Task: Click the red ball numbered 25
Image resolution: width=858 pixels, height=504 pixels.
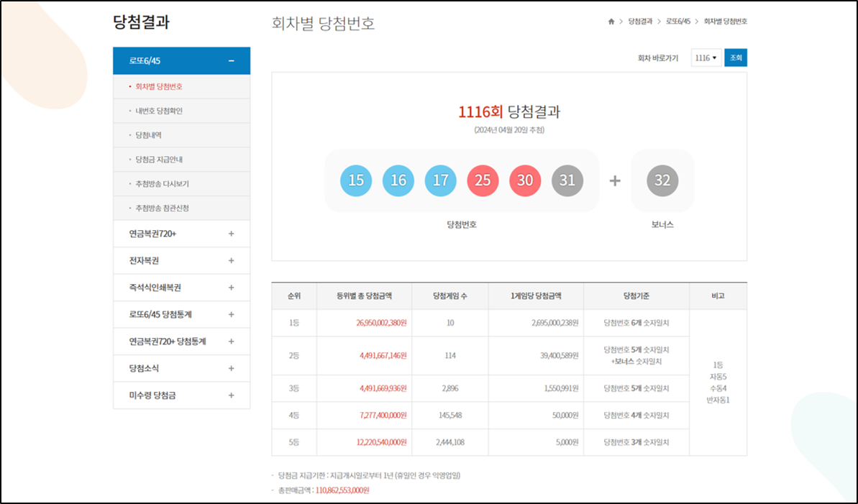Action: pos(483,180)
